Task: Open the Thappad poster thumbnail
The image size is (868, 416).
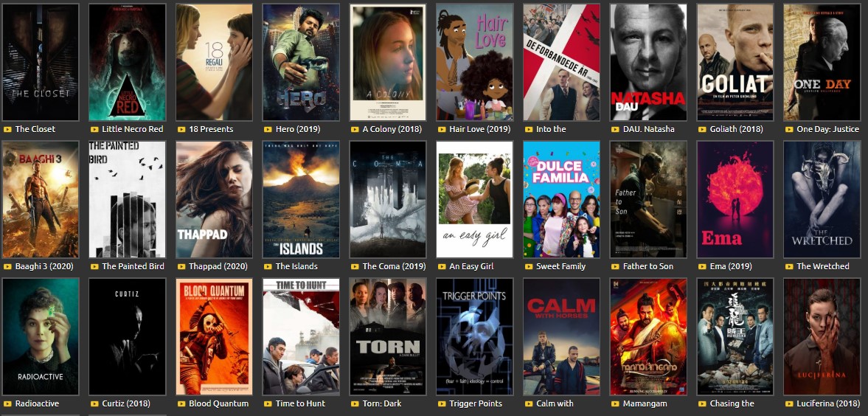Action: coord(214,199)
